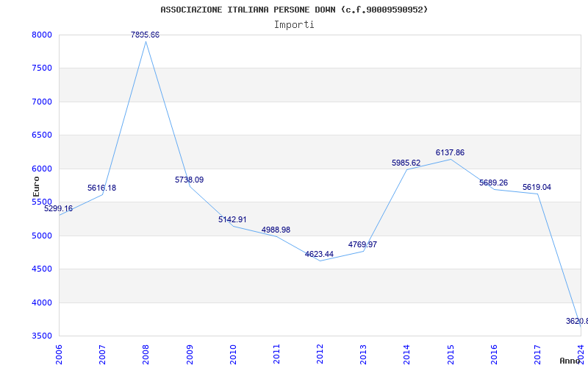Click the x-axis year 2017
This screenshot has height=368, width=588.
537,354
